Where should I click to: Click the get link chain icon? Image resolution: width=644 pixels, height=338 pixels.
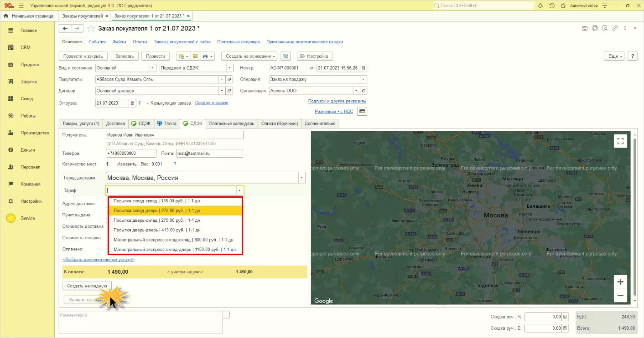pos(615,28)
